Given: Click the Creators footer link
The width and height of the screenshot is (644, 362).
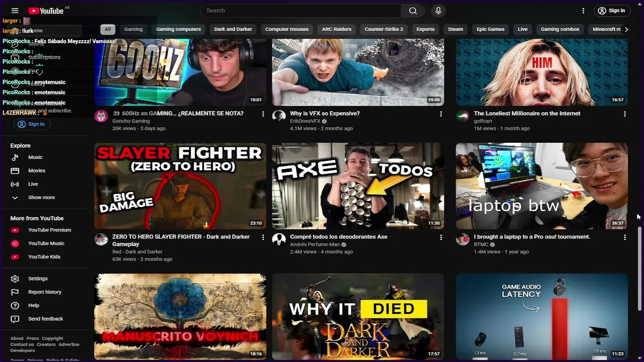Looking at the screenshot, I should 46,344.
